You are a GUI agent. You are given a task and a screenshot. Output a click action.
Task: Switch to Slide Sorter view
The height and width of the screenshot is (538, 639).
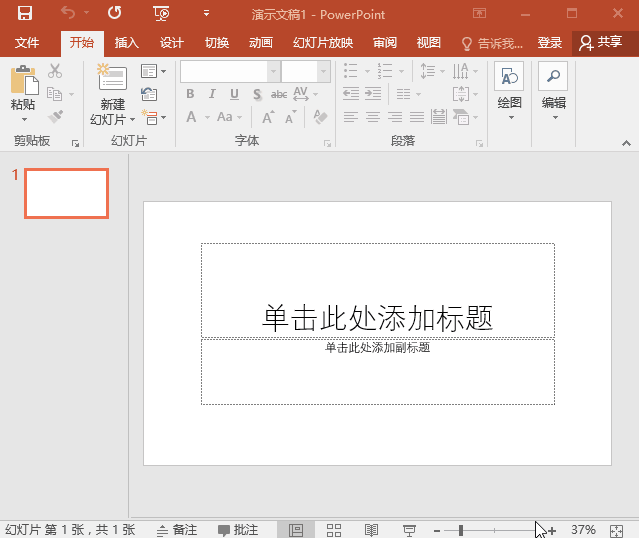click(x=334, y=530)
